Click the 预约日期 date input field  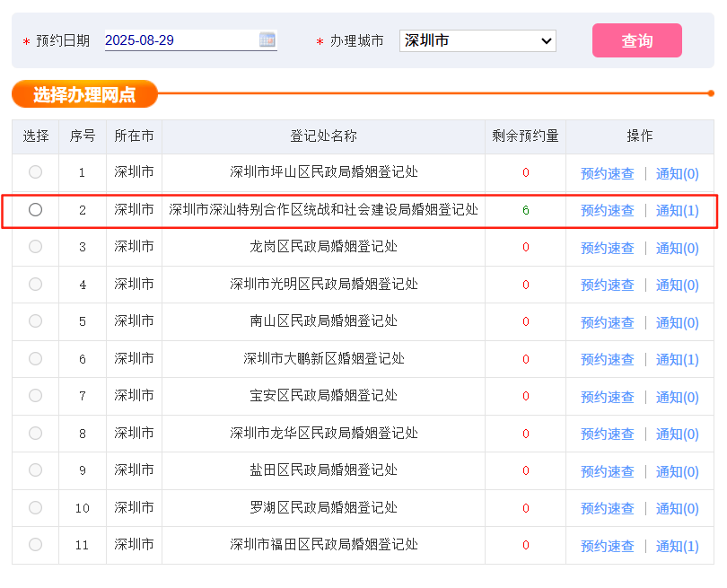(180, 39)
